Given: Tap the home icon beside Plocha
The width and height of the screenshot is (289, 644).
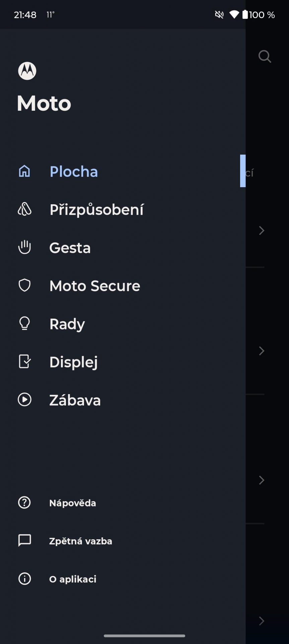Looking at the screenshot, I should tap(24, 171).
